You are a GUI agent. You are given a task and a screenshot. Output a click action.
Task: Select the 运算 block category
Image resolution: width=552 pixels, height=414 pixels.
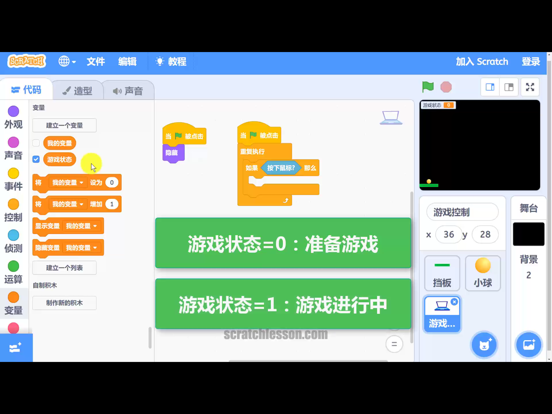(x=13, y=272)
